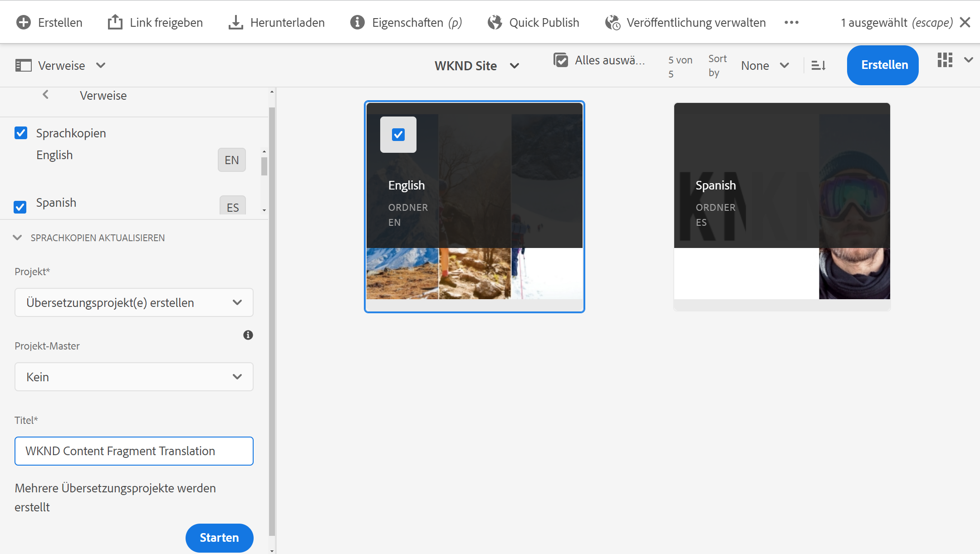The width and height of the screenshot is (980, 554).
Task: Open the Projekt-Master Kein dropdown
Action: (x=134, y=377)
